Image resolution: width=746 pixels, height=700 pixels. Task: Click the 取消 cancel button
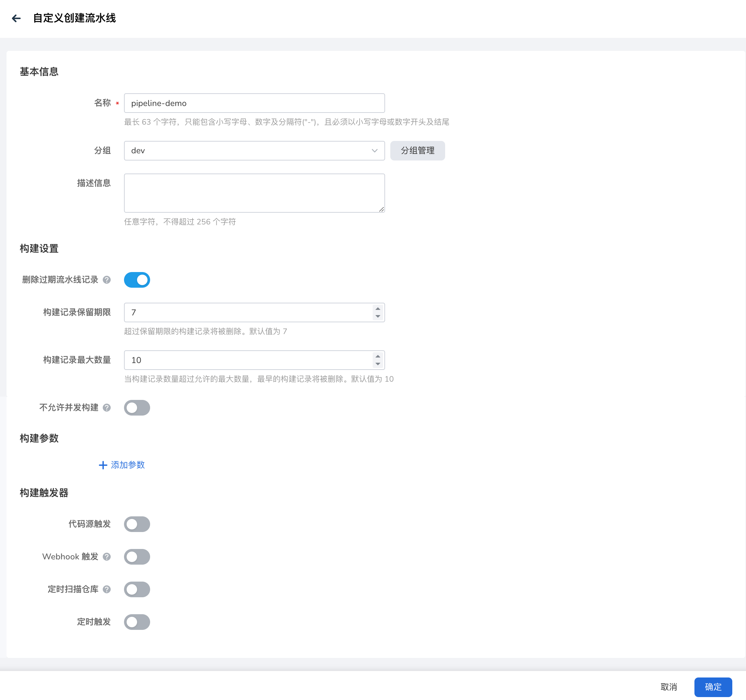pos(668,687)
